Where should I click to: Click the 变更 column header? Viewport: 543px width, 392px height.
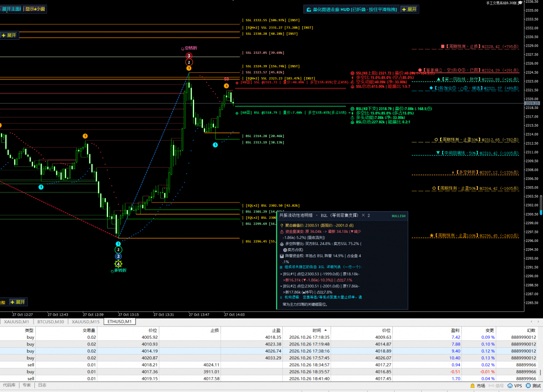pyautogui.click(x=490, y=331)
